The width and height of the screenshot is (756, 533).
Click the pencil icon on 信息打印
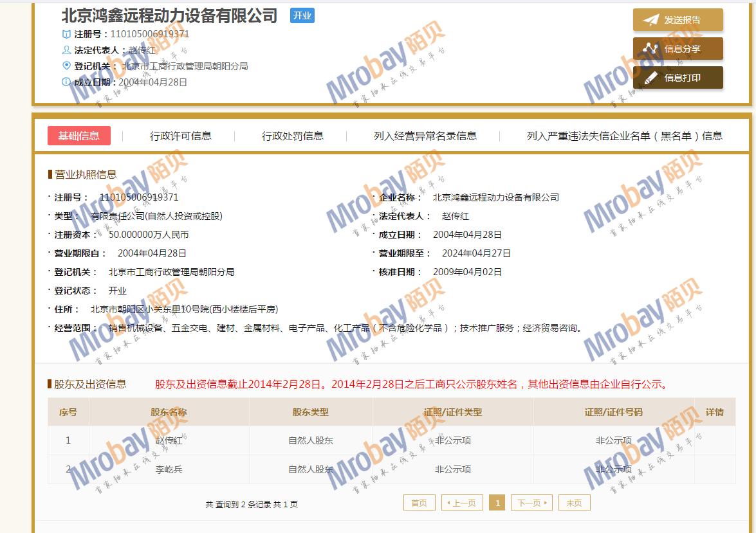pos(651,78)
